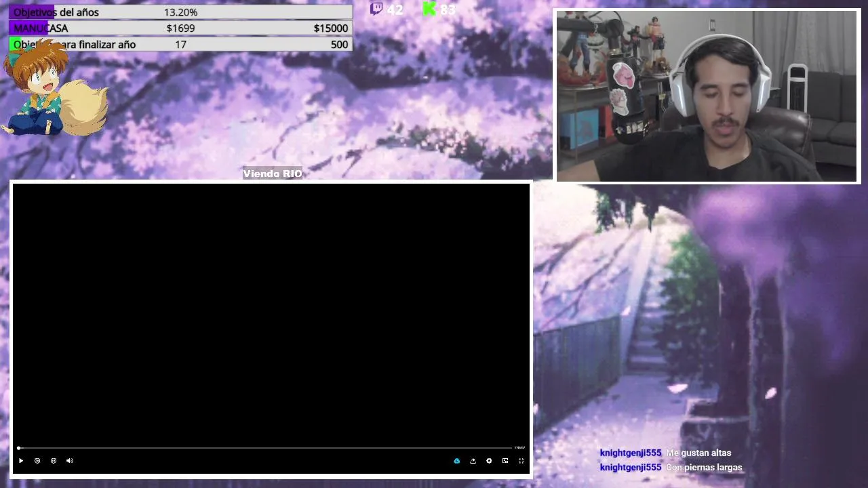This screenshot has height=488, width=868.
Task: Click the 13.20% progress value
Action: click(180, 12)
